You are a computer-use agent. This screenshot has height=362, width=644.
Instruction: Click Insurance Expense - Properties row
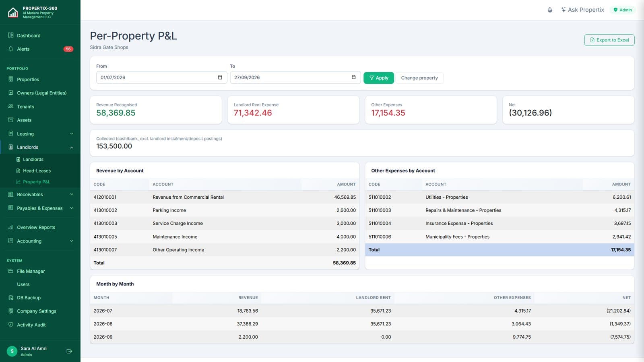500,223
